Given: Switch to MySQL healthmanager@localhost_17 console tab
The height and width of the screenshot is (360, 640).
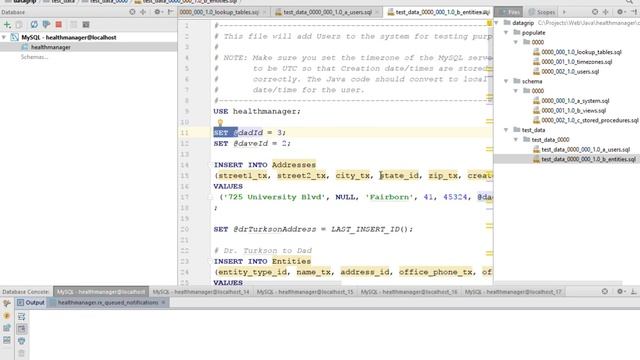Looking at the screenshot, I should pyautogui.click(x=513, y=292).
